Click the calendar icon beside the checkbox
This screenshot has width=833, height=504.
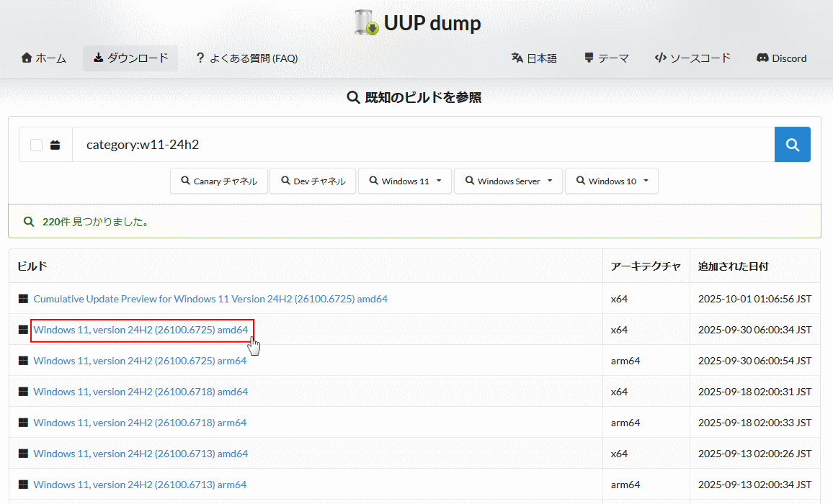[55, 145]
